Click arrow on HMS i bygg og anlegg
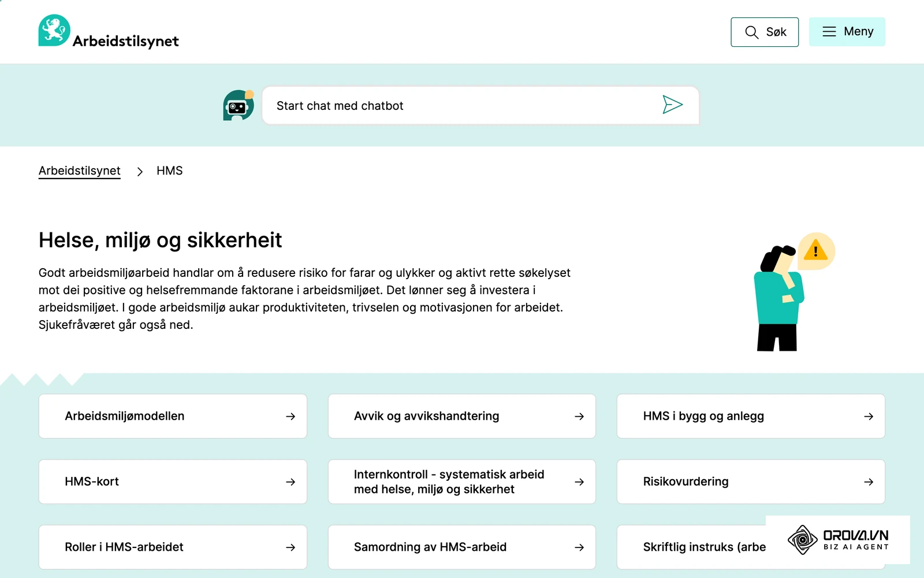924x578 pixels. 869,416
